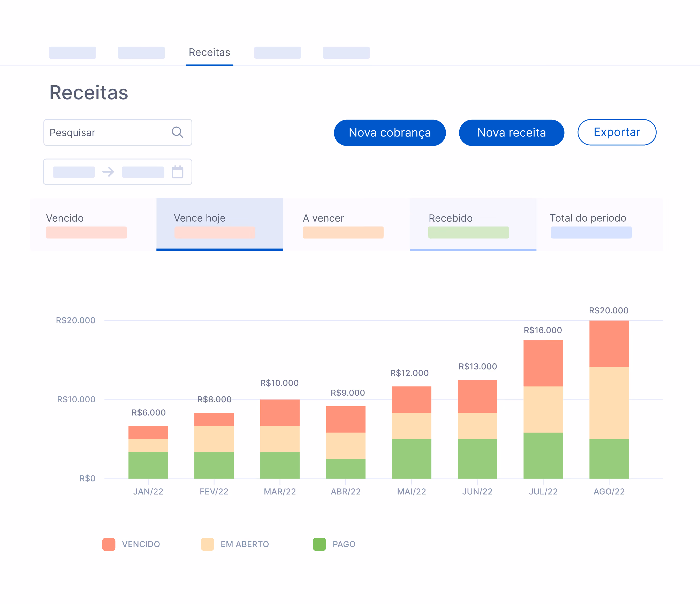
Task: Click the PAGO legend color swatch
Action: [319, 544]
